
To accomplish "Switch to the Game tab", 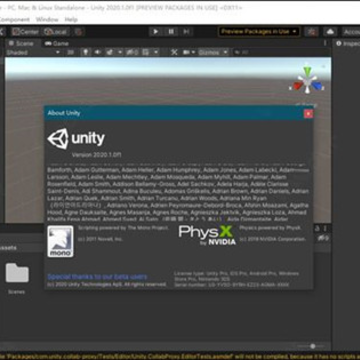I will click(x=57, y=43).
